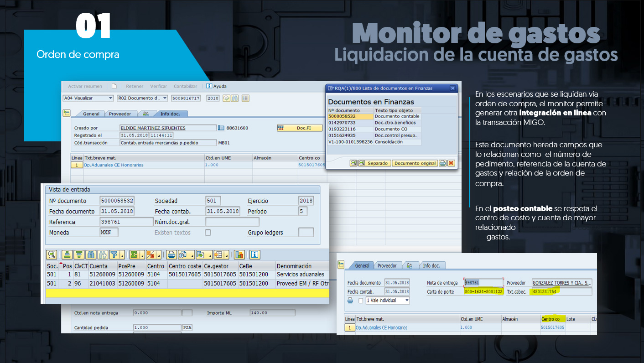Click the first magnifier icon in Documentos en Finanzas popup

(353, 163)
